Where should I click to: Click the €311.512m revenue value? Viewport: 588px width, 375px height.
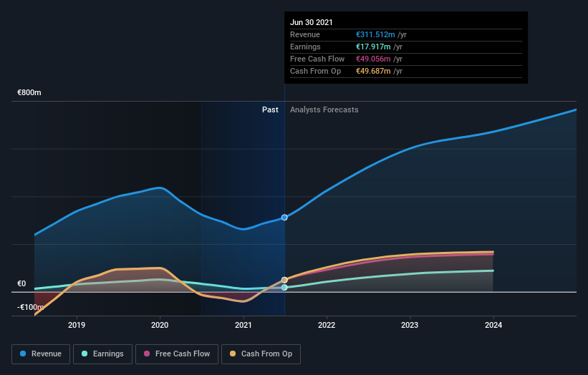375,34
